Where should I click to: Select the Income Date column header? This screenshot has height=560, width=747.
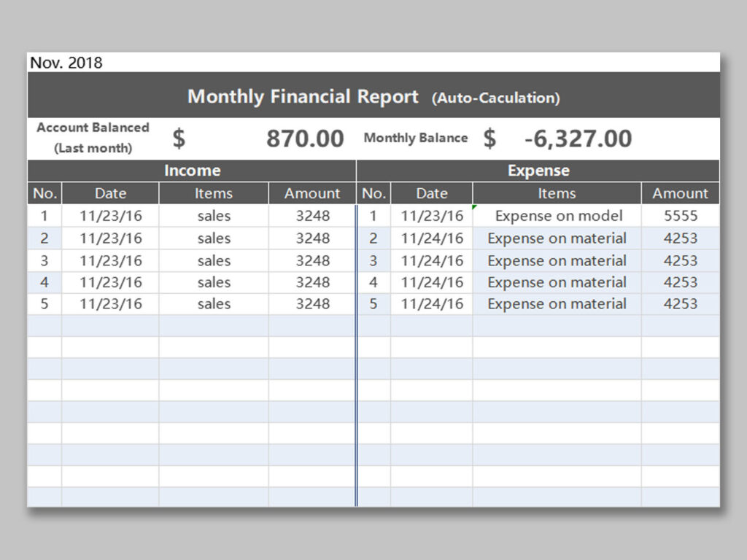(x=110, y=193)
